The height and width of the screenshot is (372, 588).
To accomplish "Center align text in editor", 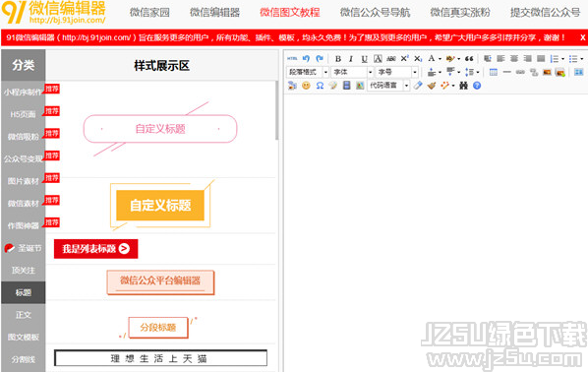I will coord(514,59).
